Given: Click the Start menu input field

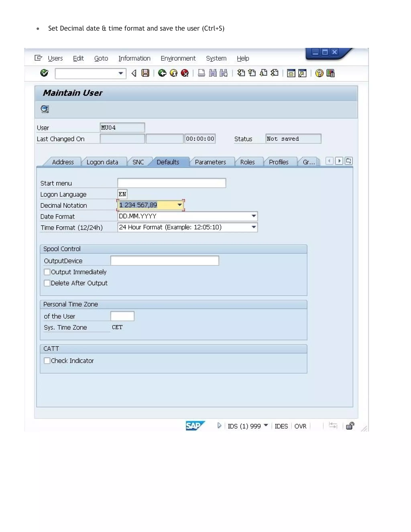Looking at the screenshot, I should point(172,183).
